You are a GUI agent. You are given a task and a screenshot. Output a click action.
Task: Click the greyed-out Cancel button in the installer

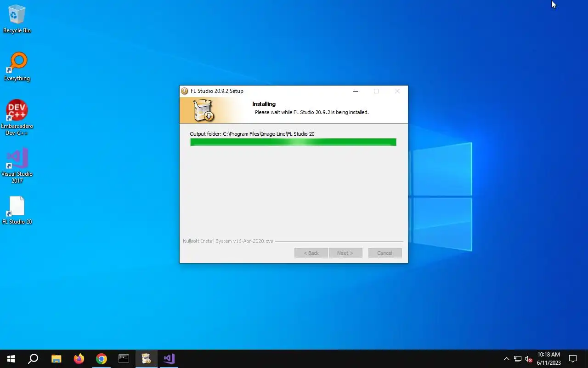pyautogui.click(x=385, y=253)
